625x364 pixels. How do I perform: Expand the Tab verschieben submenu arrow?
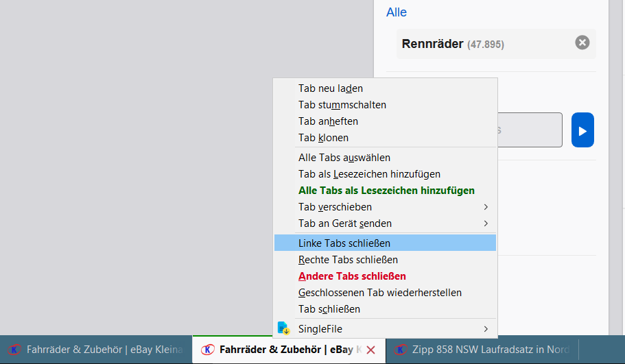[x=486, y=207]
